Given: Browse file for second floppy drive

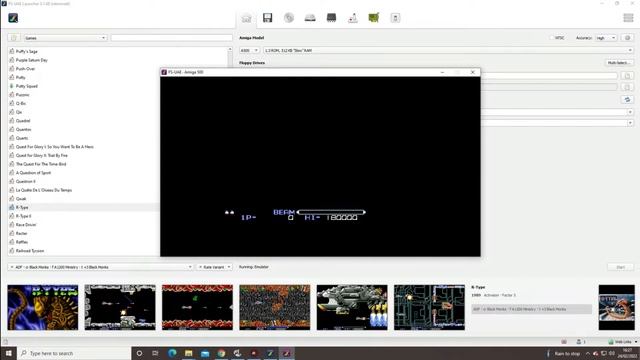Looking at the screenshot, I should [627, 87].
